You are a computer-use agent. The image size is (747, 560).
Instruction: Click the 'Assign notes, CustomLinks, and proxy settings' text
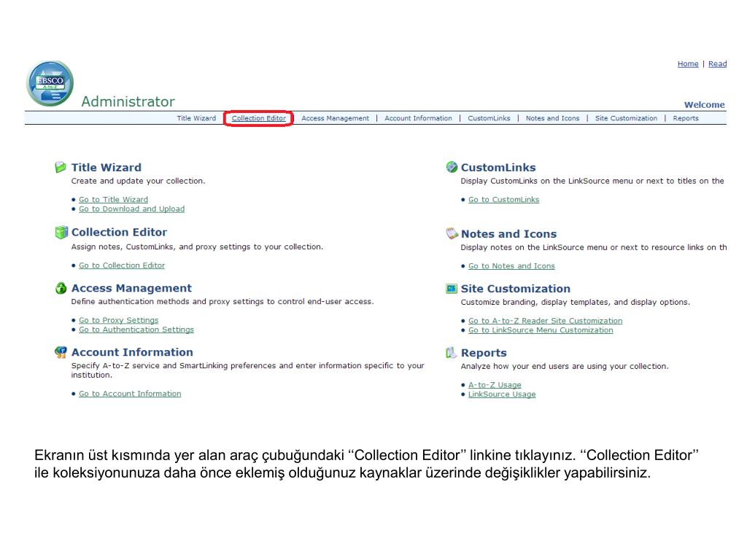point(197,246)
